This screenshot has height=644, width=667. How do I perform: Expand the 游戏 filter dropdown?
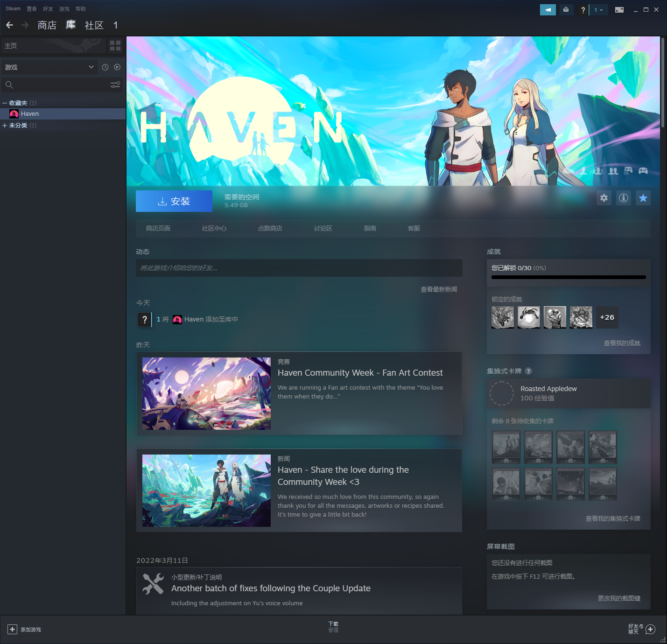click(x=49, y=67)
